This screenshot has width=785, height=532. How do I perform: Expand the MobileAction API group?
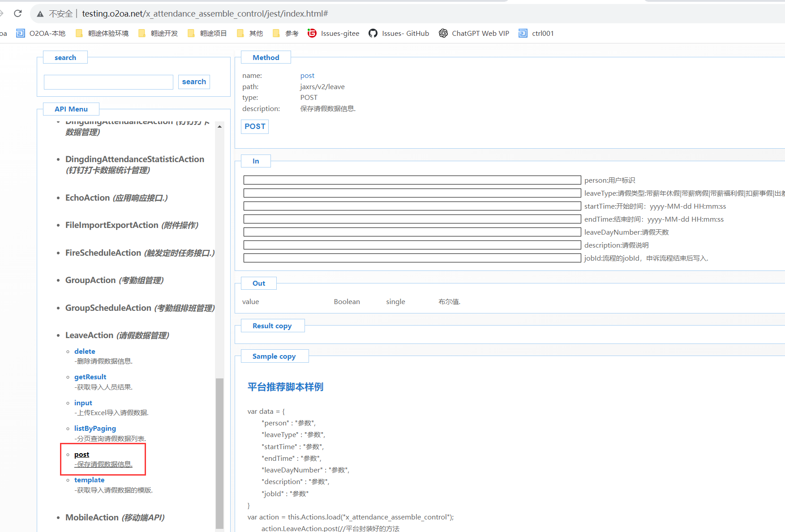(x=92, y=517)
